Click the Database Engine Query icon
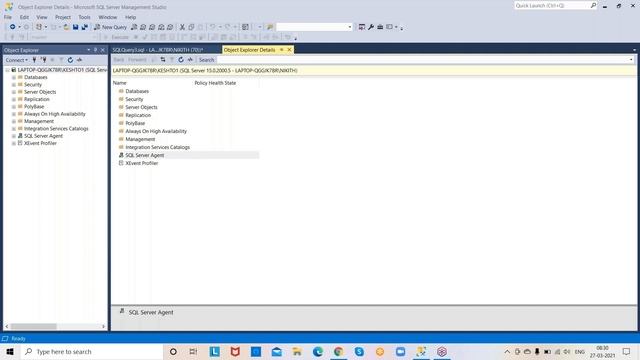The image size is (640, 360). 134,27
